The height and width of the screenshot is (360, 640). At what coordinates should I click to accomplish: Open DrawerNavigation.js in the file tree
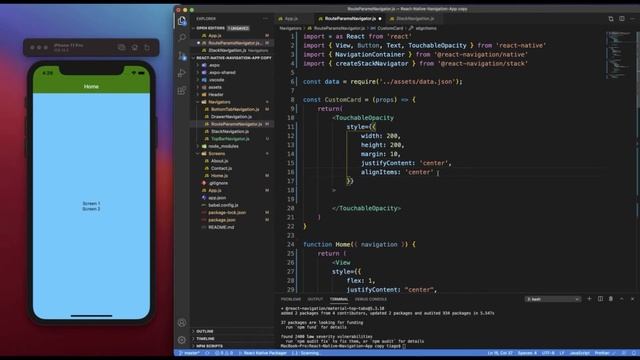[x=231, y=117]
